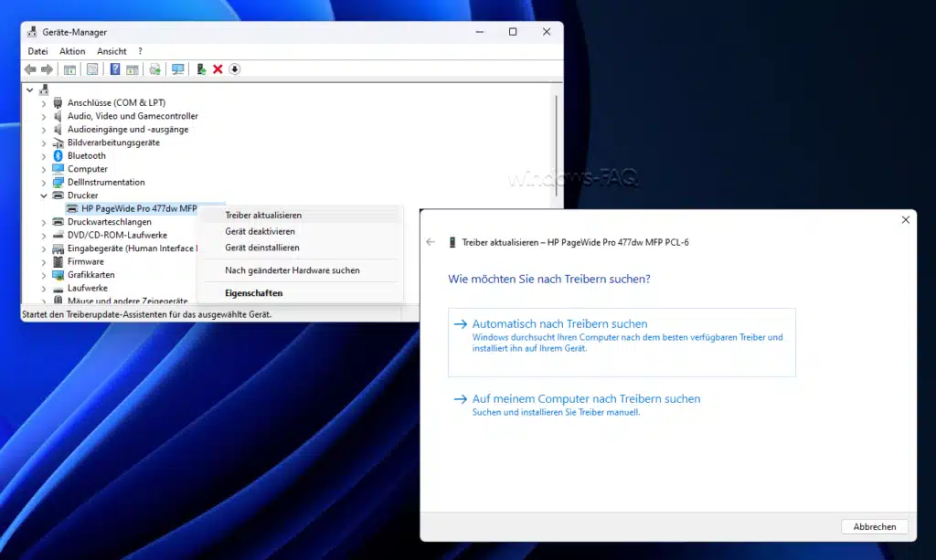The width and height of the screenshot is (936, 560).
Task: Click the Bluetooth icon in the device tree
Action: pyautogui.click(x=58, y=155)
